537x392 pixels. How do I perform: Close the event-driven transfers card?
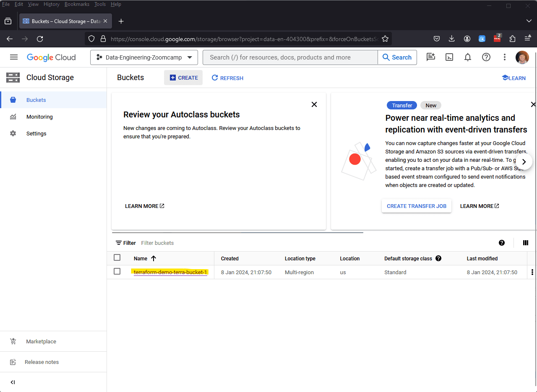point(533,104)
